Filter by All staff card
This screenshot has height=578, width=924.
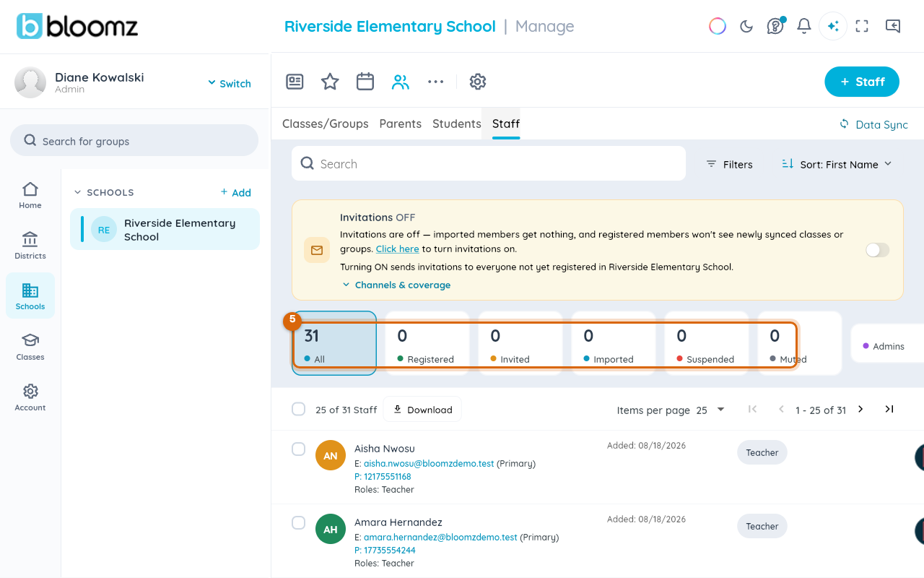[334, 343]
